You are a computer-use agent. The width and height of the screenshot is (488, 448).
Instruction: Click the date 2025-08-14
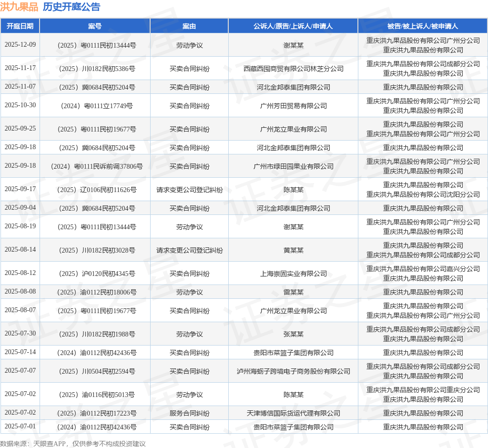click(x=20, y=250)
